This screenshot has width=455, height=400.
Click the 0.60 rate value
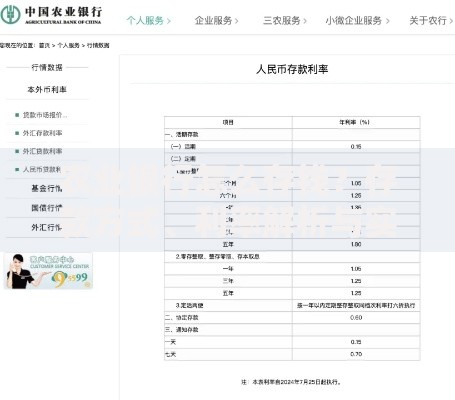(x=356, y=318)
